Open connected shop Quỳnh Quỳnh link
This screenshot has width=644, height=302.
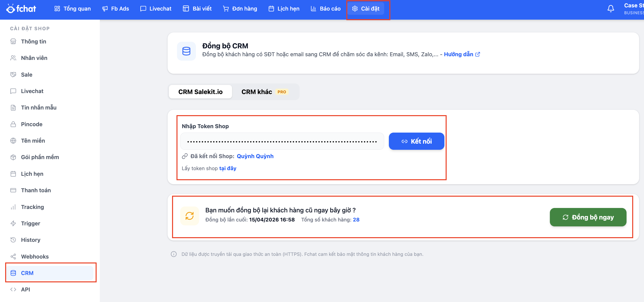point(255,156)
